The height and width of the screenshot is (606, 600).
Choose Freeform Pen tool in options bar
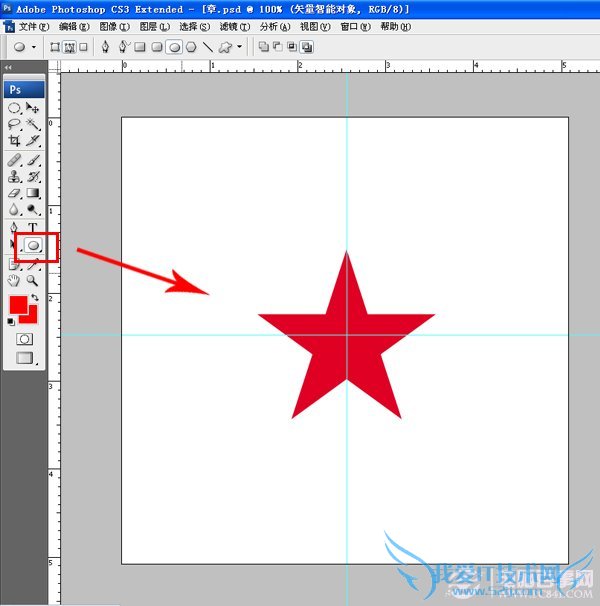tap(123, 47)
